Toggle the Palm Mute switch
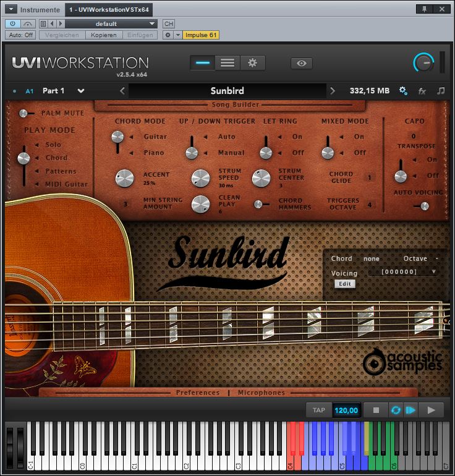Viewport: 455px width, 476px height. (x=26, y=113)
